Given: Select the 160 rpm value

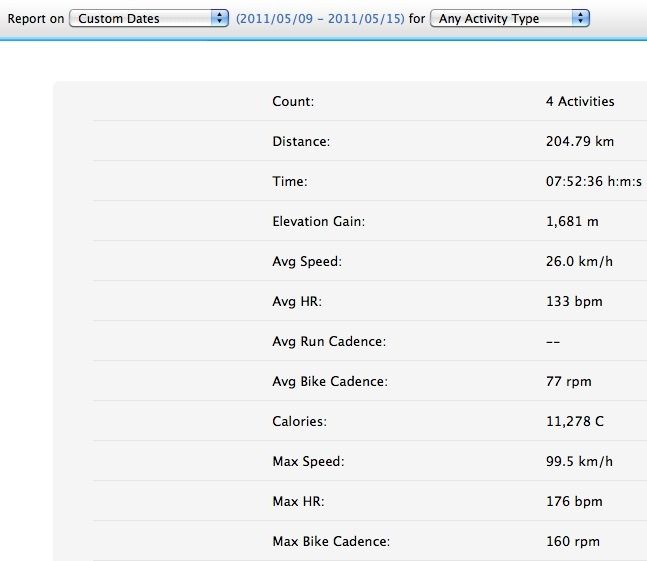Looking at the screenshot, I should pos(573,542).
